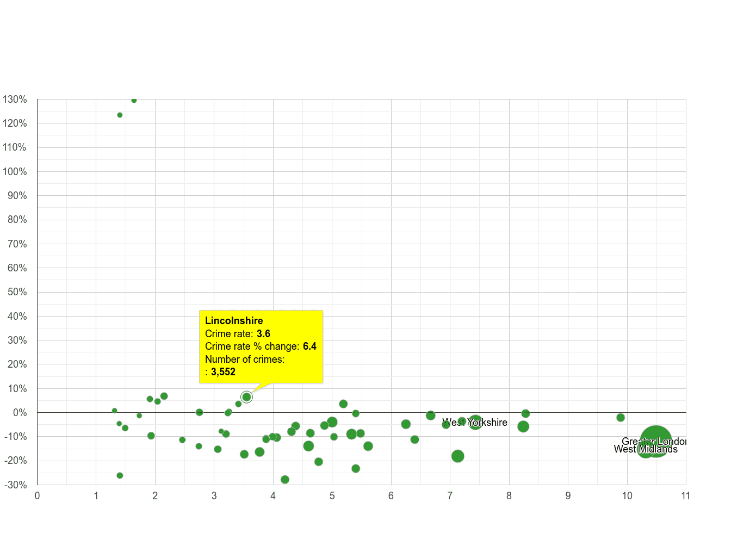Click the x-axis label 5

332,496
